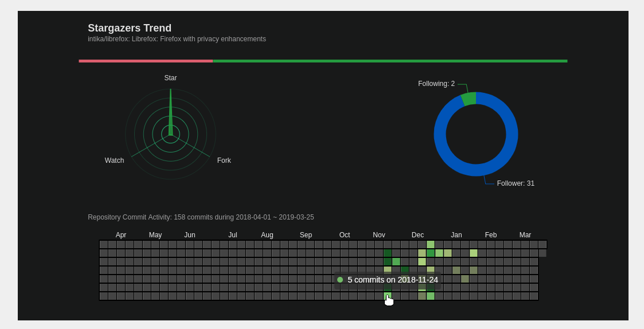
Task: Click the only green cell in the heatmap's top row
Action: coord(431,244)
